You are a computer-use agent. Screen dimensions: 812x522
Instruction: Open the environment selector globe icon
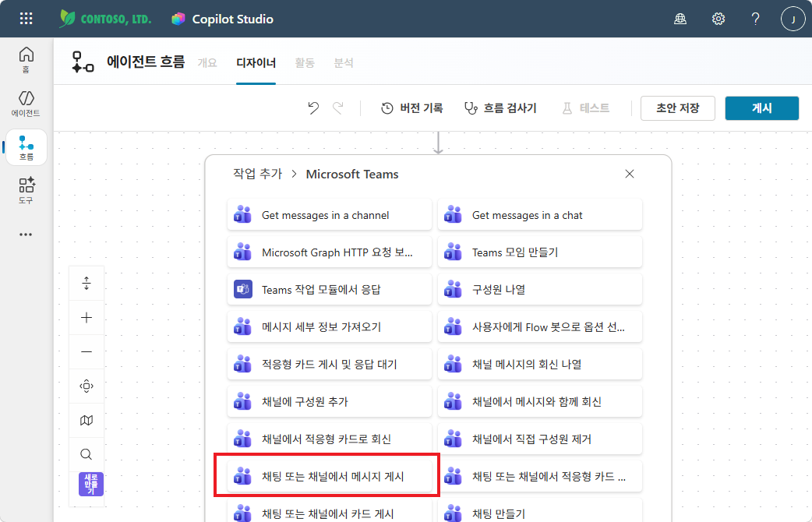click(x=680, y=19)
